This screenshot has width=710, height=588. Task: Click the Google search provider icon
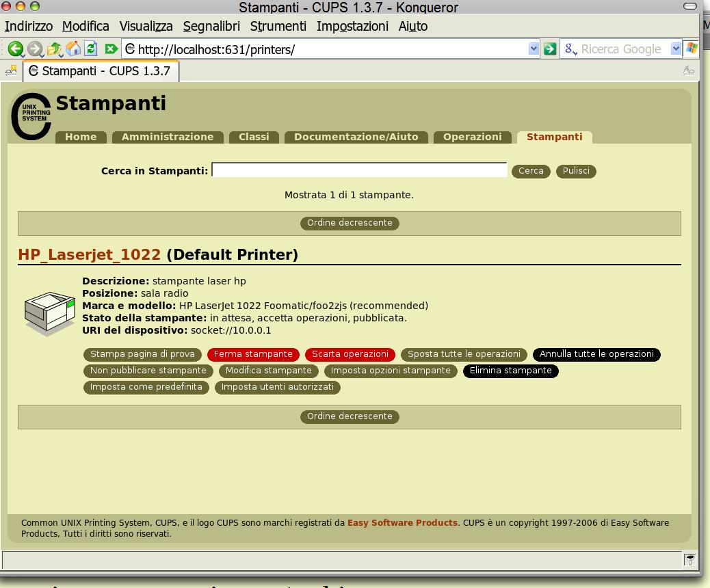click(570, 49)
